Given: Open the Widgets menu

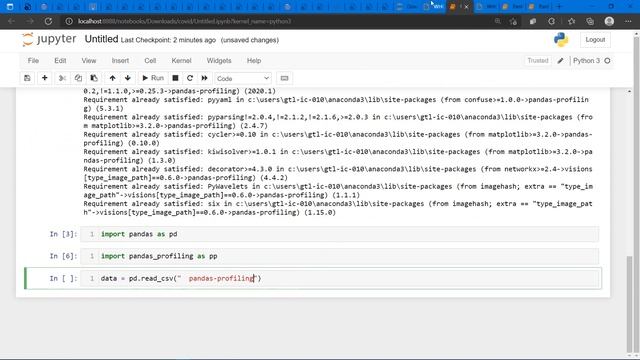Looking at the screenshot, I should (x=219, y=60).
